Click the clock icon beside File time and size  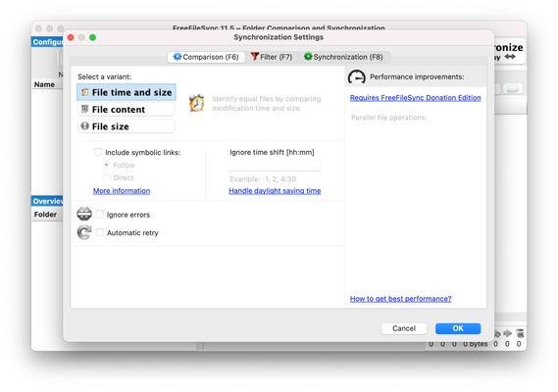click(84, 92)
